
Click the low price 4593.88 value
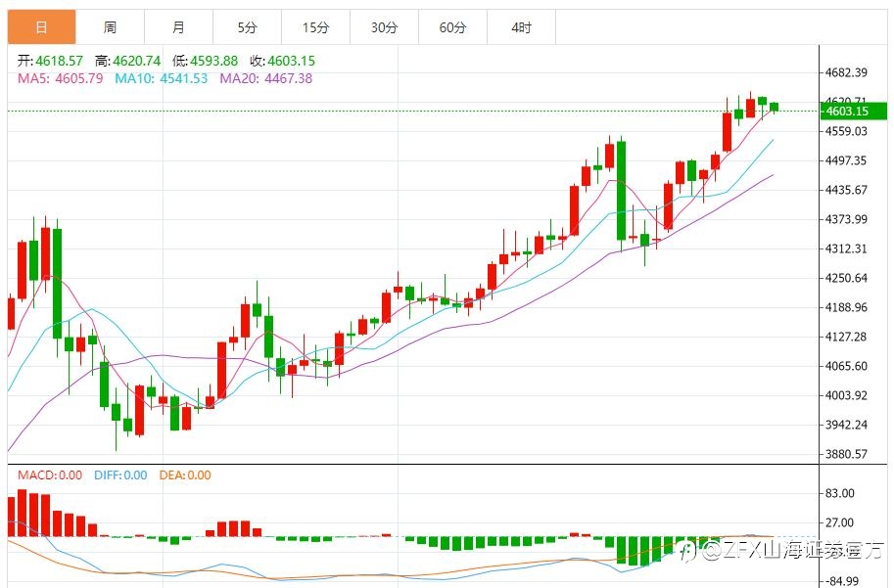point(213,61)
